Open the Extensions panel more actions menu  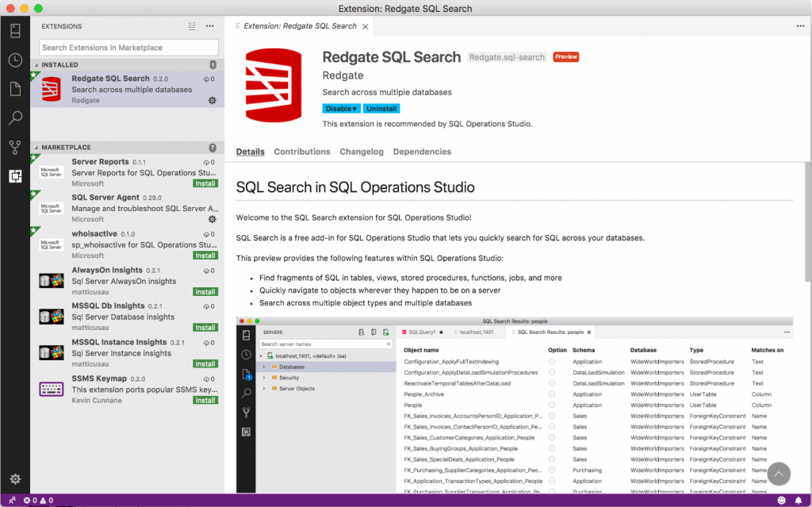(x=210, y=26)
